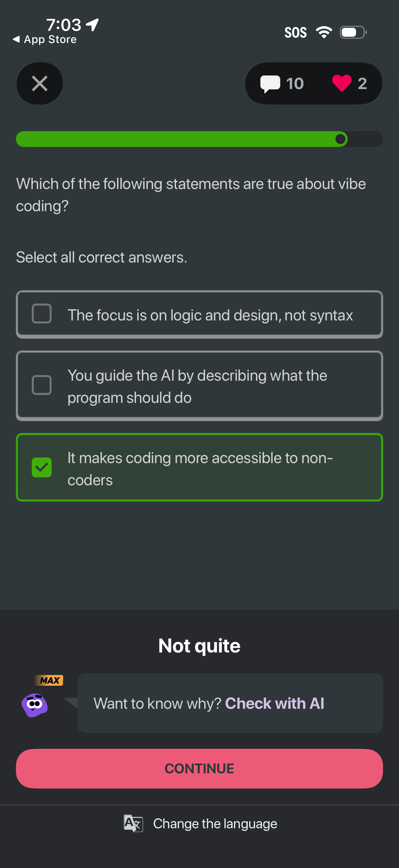Tap the Wi-Fi icon in the status bar
This screenshot has width=399, height=868.
tap(324, 32)
